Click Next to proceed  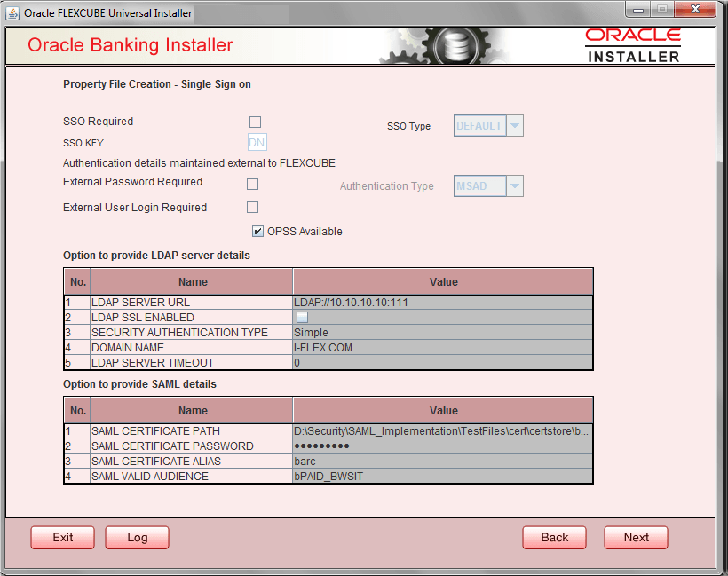pyautogui.click(x=636, y=537)
